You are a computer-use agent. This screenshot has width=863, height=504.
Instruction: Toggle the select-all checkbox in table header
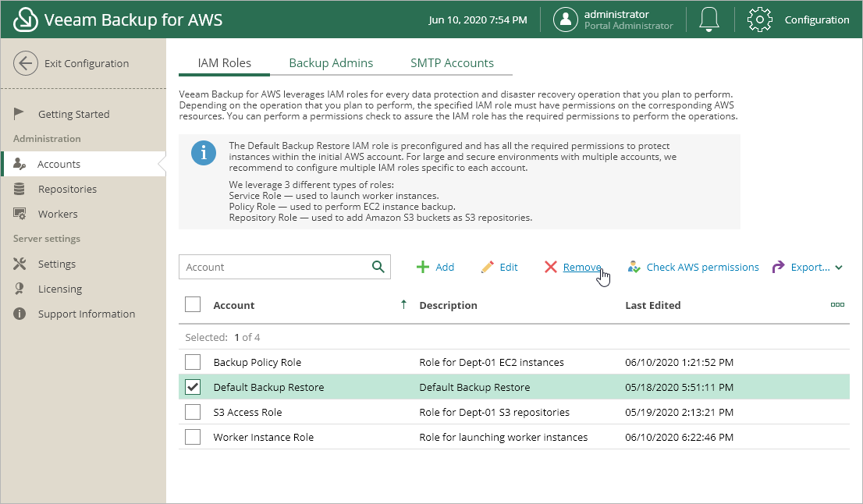193,304
